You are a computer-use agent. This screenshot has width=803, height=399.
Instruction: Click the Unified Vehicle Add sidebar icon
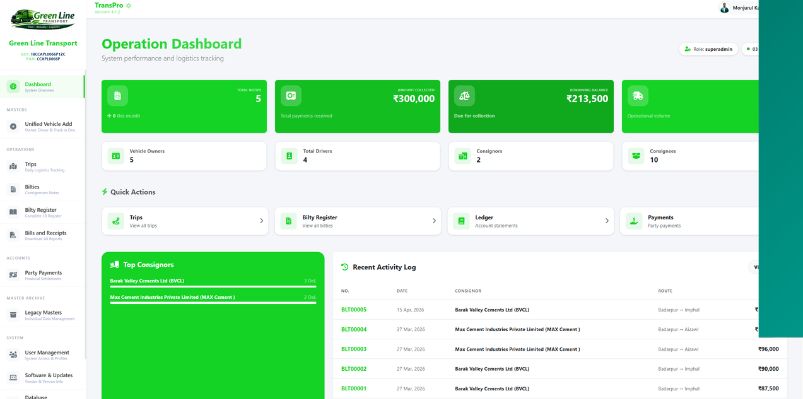(x=13, y=127)
